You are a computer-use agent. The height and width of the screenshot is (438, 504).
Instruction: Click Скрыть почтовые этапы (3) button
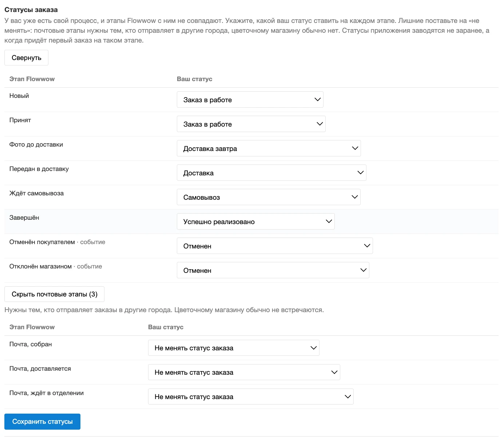point(54,294)
